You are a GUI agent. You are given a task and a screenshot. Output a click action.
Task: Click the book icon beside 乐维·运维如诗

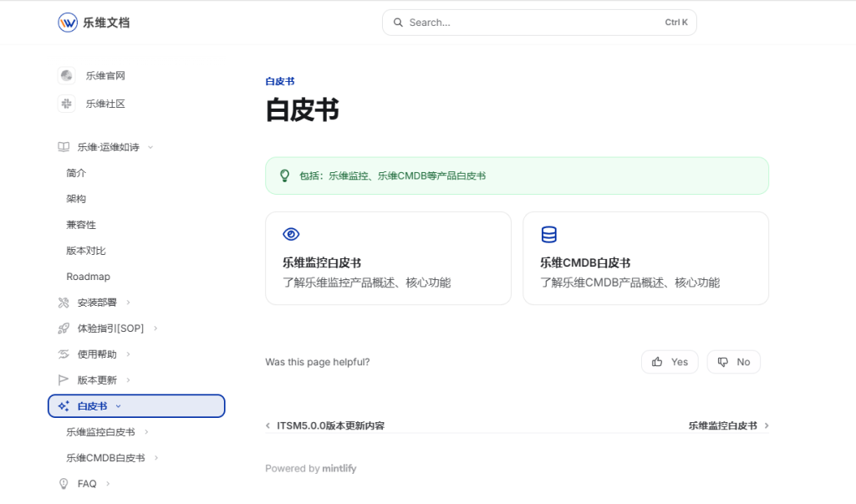[x=64, y=147]
